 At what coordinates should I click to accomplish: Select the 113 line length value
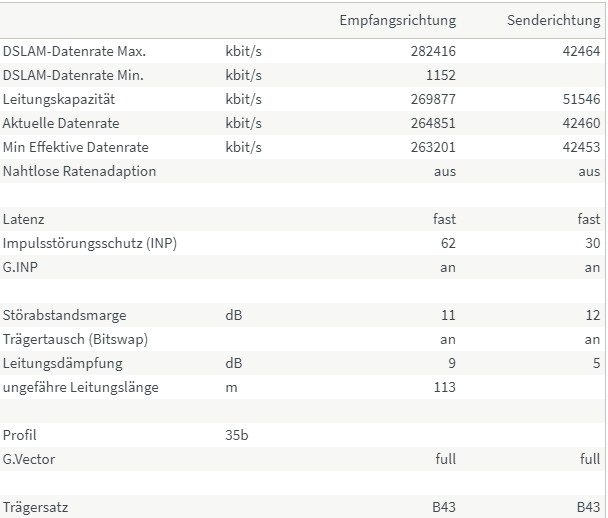tap(444, 387)
